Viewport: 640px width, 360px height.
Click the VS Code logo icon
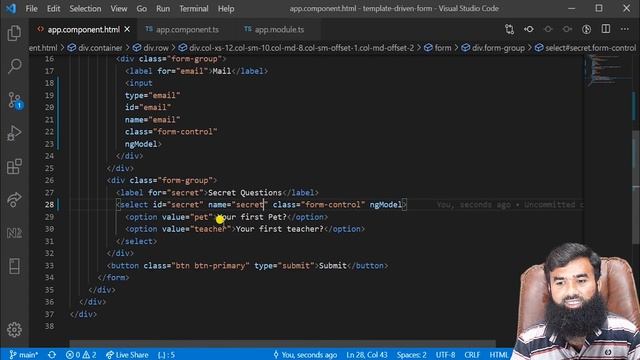11,8
